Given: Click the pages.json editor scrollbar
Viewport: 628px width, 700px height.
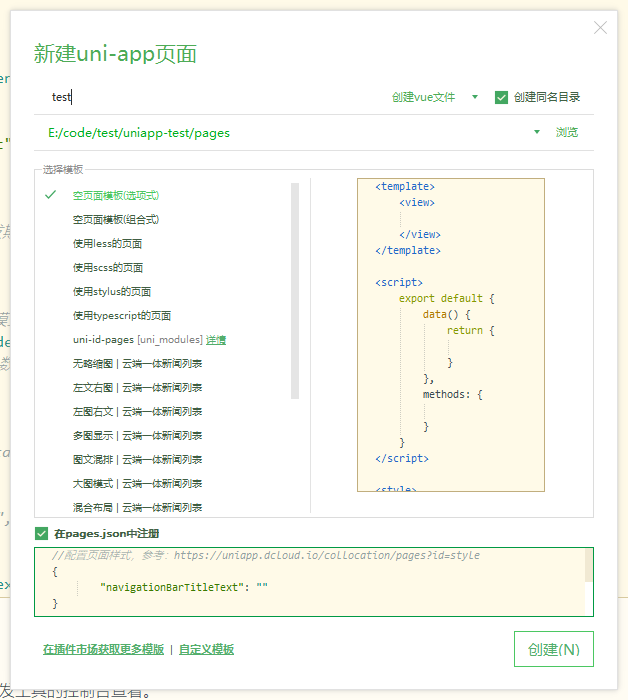Looking at the screenshot, I should click(x=589, y=565).
